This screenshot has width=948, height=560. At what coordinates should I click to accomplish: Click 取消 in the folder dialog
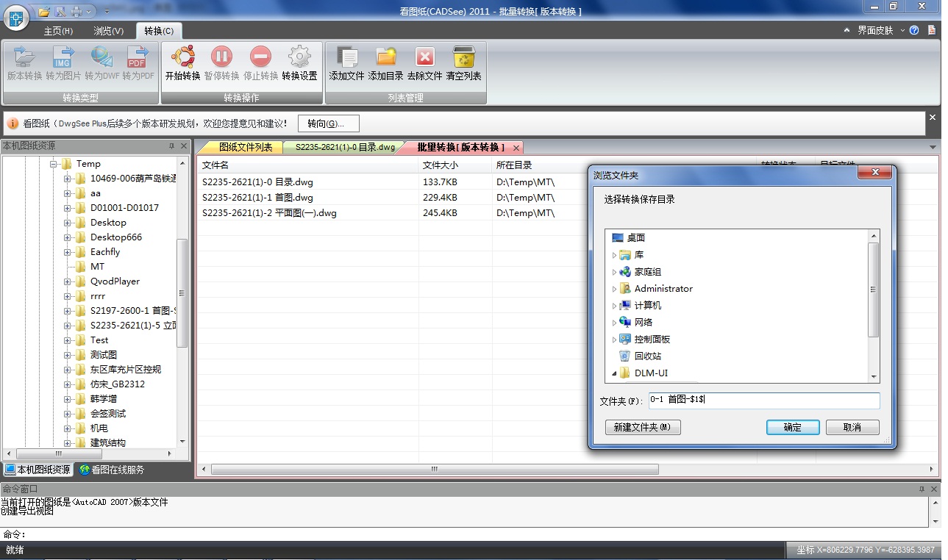pyautogui.click(x=852, y=427)
